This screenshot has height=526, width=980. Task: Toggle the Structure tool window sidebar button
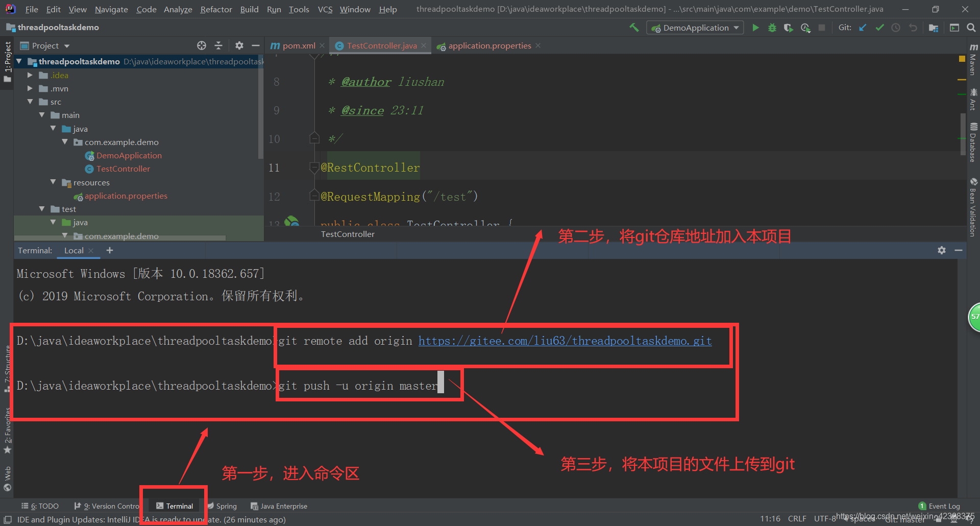click(x=7, y=369)
